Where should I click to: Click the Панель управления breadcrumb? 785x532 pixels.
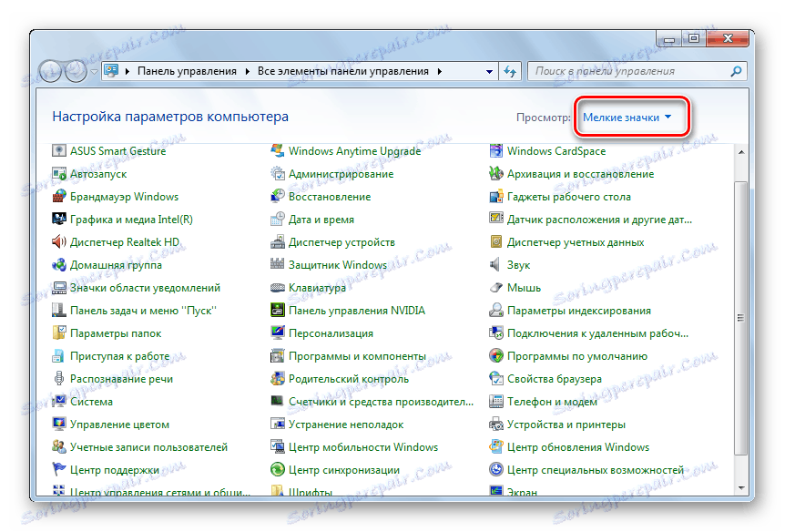coord(187,71)
